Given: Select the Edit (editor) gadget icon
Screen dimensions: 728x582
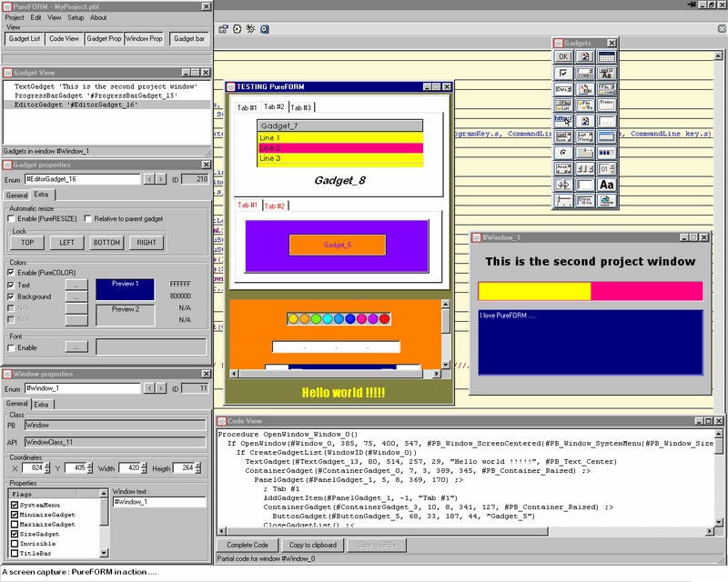Looking at the screenshot, I should tap(585, 88).
